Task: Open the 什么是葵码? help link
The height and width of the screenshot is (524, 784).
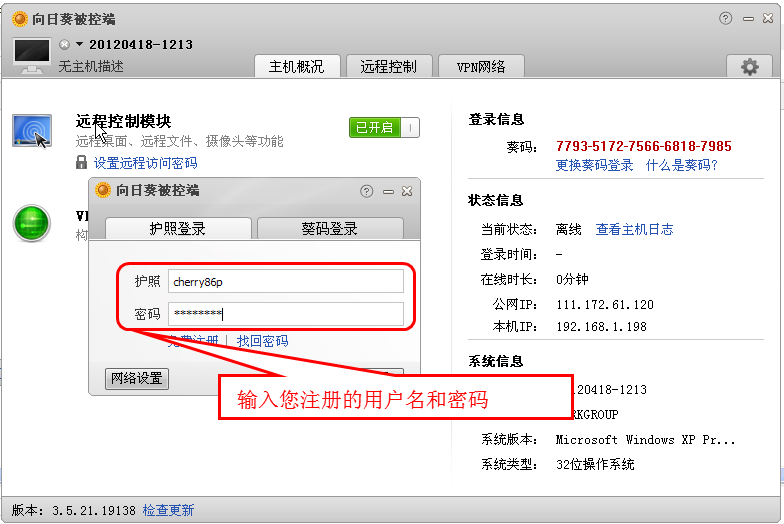Action: pos(682,165)
